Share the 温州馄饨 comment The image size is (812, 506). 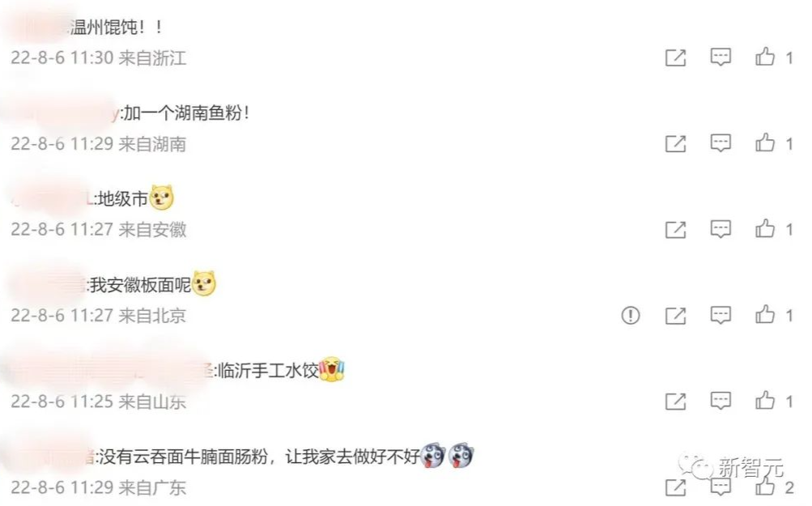[675, 57]
